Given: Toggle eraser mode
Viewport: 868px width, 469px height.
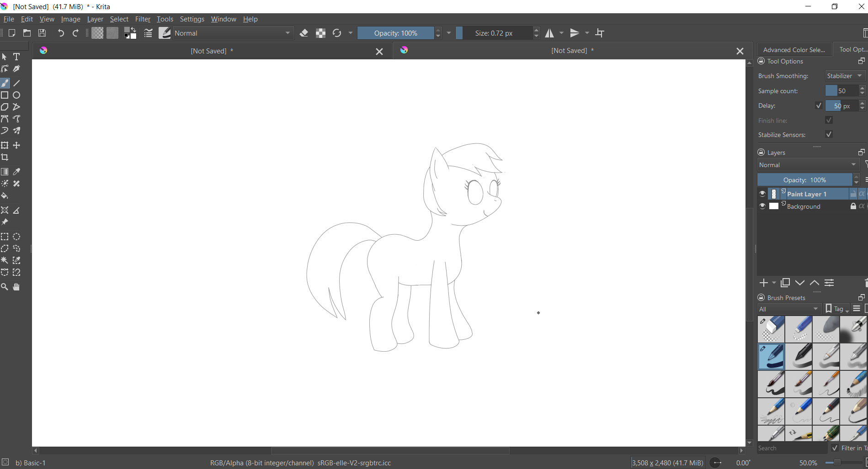Looking at the screenshot, I should [304, 33].
